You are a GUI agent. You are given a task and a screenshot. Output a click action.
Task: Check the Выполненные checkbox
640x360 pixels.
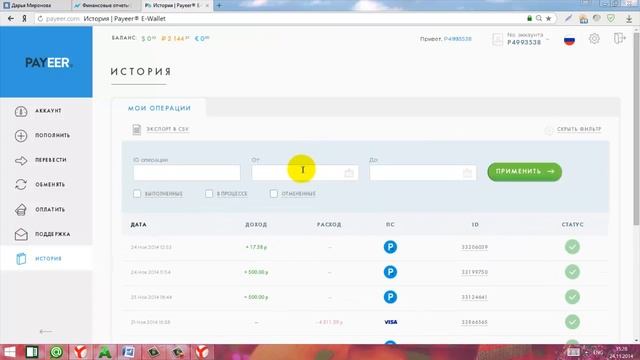(x=137, y=193)
